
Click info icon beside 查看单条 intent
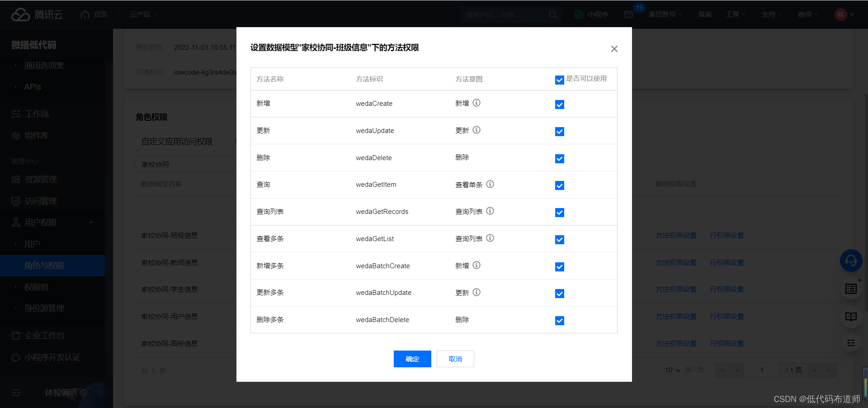[490, 184]
